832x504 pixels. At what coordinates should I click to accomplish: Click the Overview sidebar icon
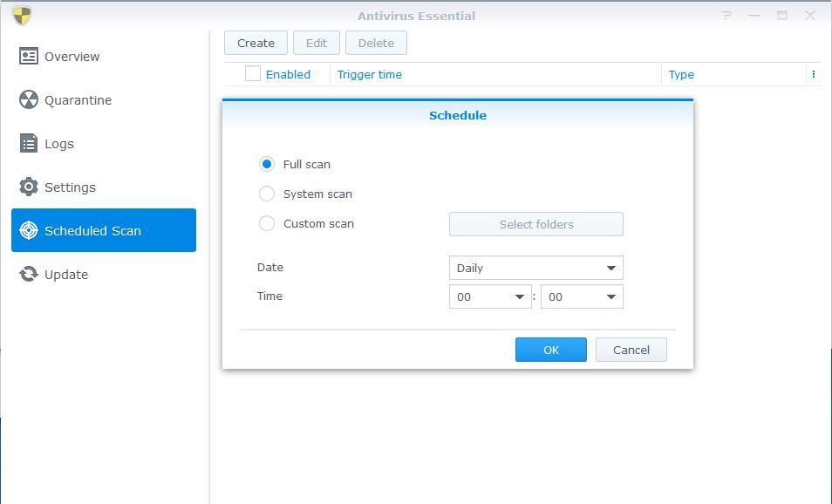29,56
